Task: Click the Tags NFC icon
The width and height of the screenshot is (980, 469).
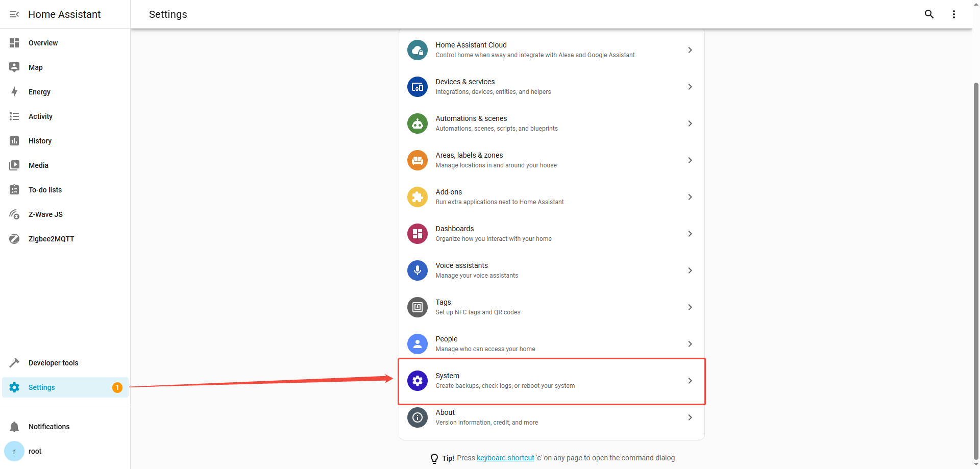Action: 417,307
